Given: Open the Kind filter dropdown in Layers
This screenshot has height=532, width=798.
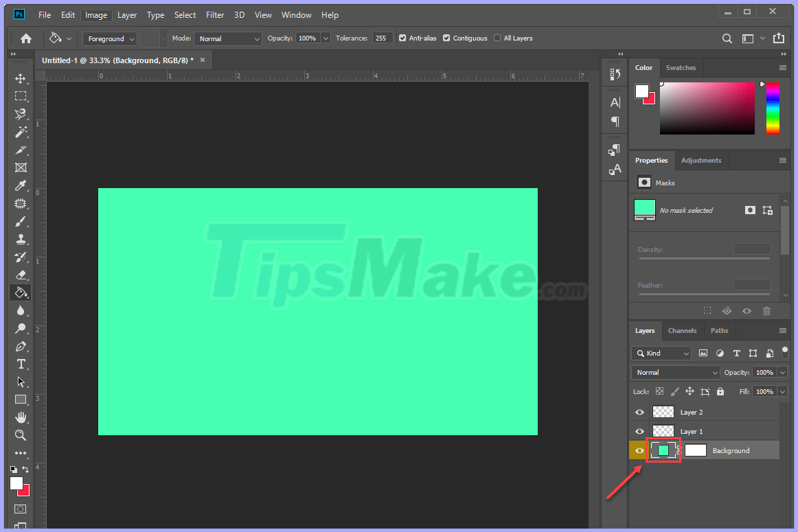Looking at the screenshot, I should pos(661,353).
